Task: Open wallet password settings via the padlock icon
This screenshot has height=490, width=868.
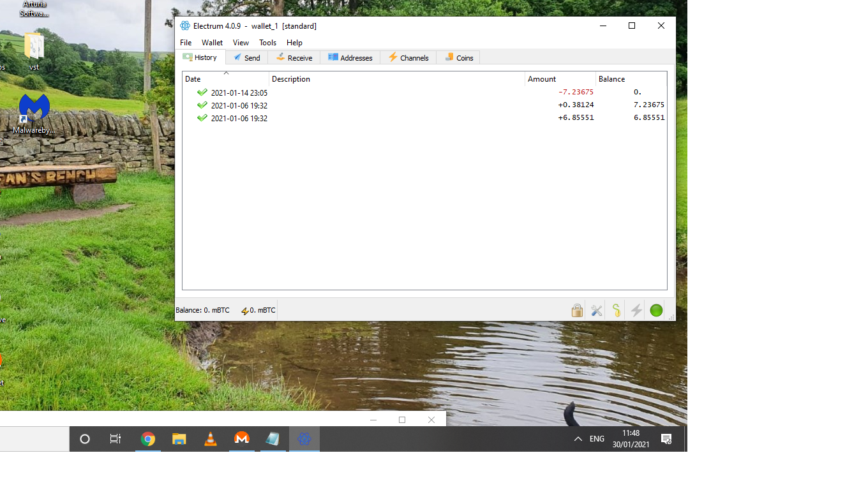Action: 576,310
